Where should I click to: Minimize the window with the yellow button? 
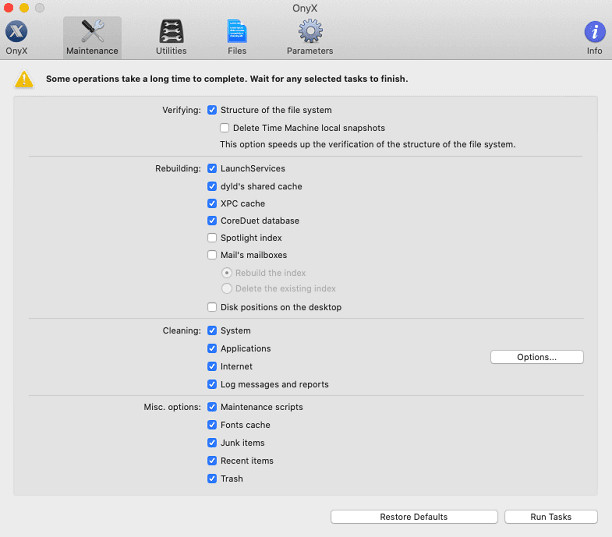24,8
